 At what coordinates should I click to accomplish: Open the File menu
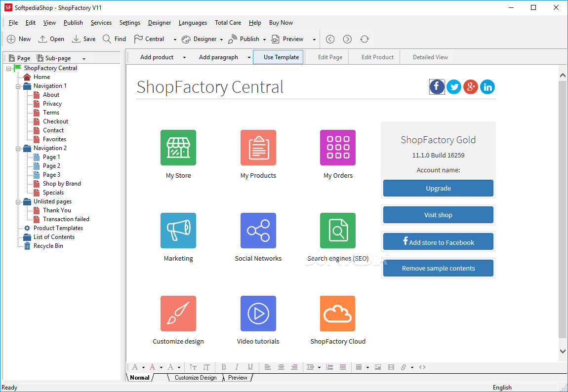[x=13, y=22]
